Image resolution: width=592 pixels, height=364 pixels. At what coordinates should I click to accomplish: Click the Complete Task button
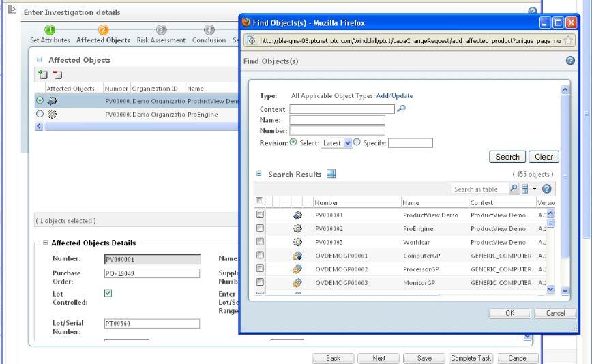(x=471, y=358)
